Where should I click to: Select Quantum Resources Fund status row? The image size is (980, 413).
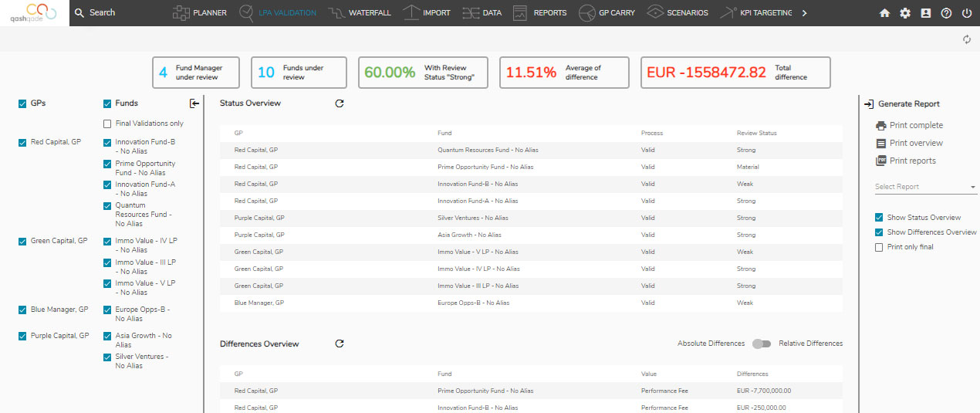531,150
